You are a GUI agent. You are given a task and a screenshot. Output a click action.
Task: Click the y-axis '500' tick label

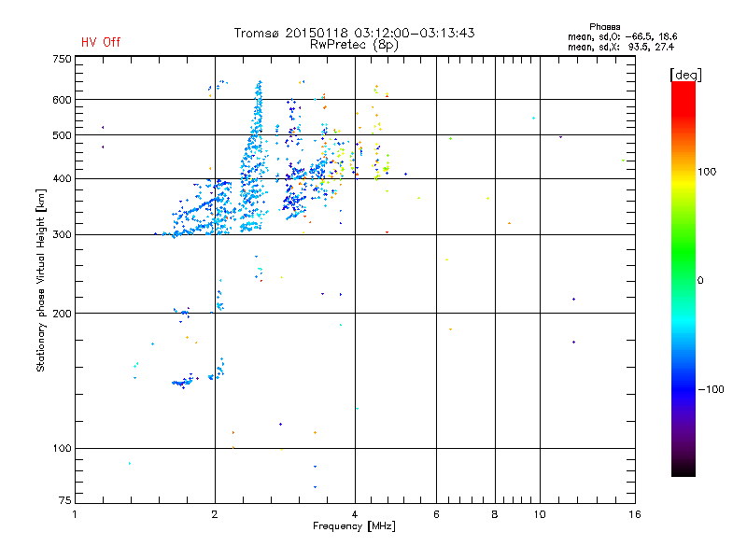pyautogui.click(x=62, y=135)
